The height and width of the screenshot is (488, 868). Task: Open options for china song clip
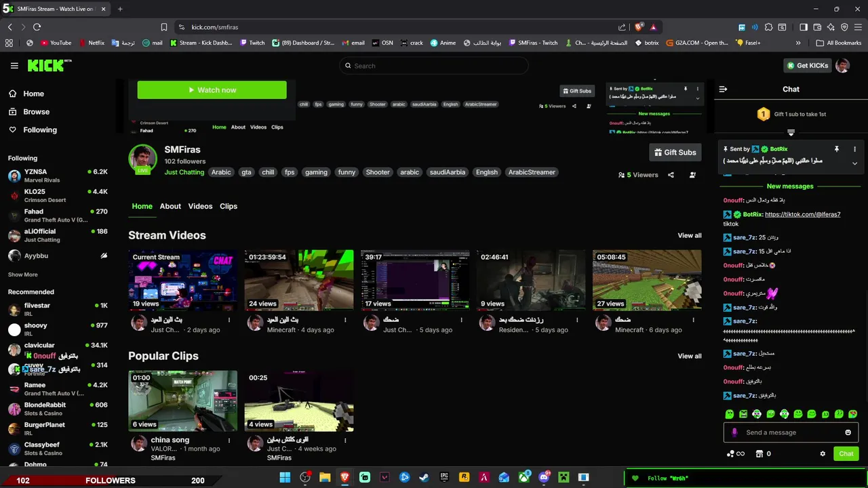pyautogui.click(x=229, y=441)
